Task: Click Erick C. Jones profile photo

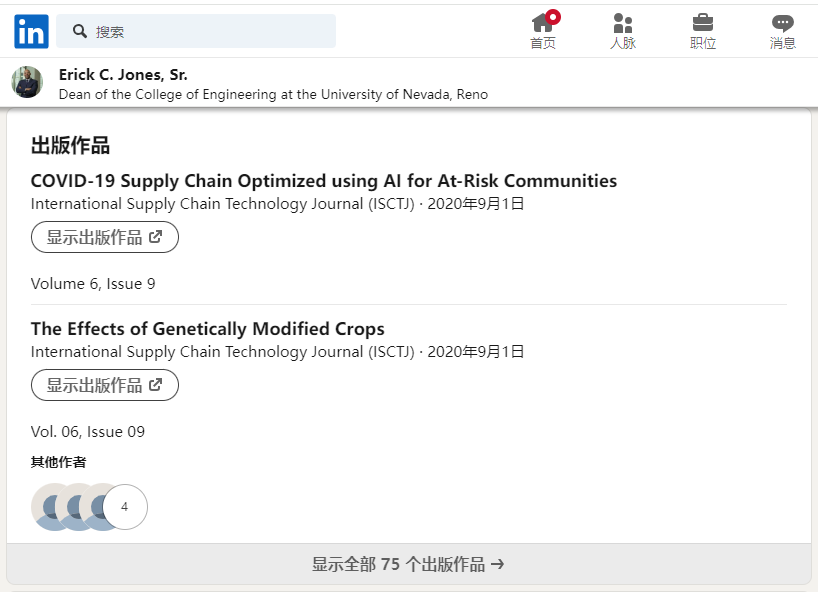Action: 27,82
